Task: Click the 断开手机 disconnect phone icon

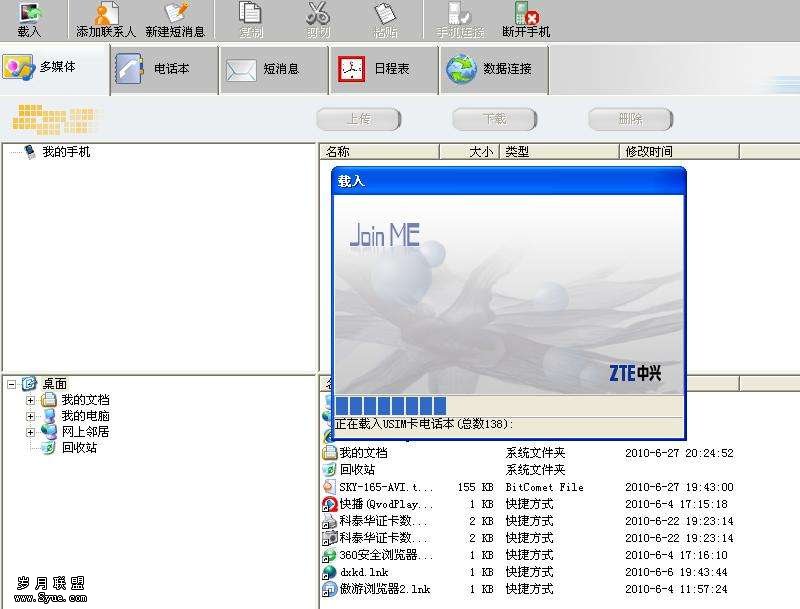Action: pyautogui.click(x=526, y=14)
